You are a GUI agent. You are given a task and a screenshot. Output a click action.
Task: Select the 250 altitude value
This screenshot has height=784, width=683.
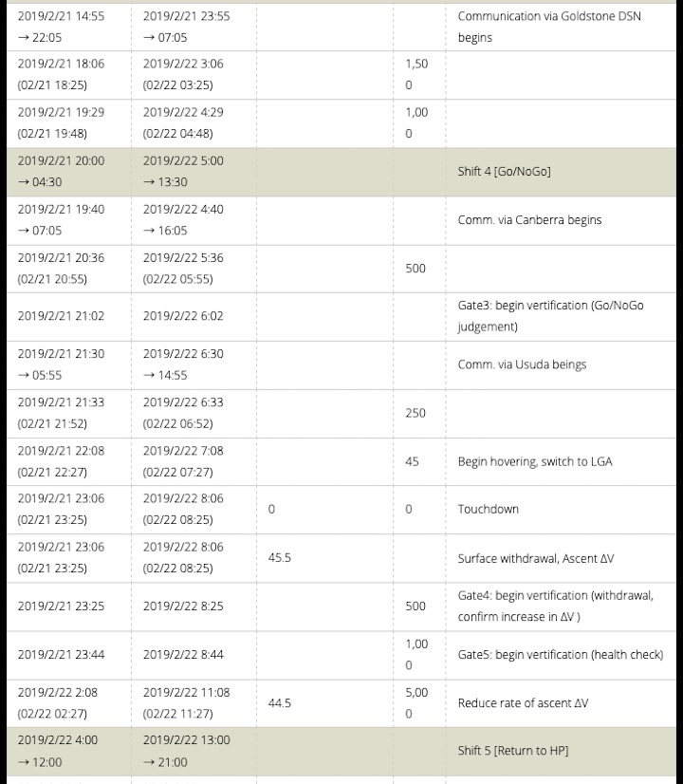(415, 413)
